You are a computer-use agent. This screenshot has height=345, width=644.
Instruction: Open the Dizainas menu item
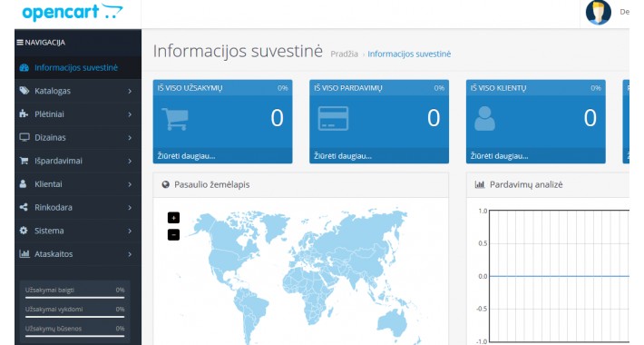(x=78, y=137)
